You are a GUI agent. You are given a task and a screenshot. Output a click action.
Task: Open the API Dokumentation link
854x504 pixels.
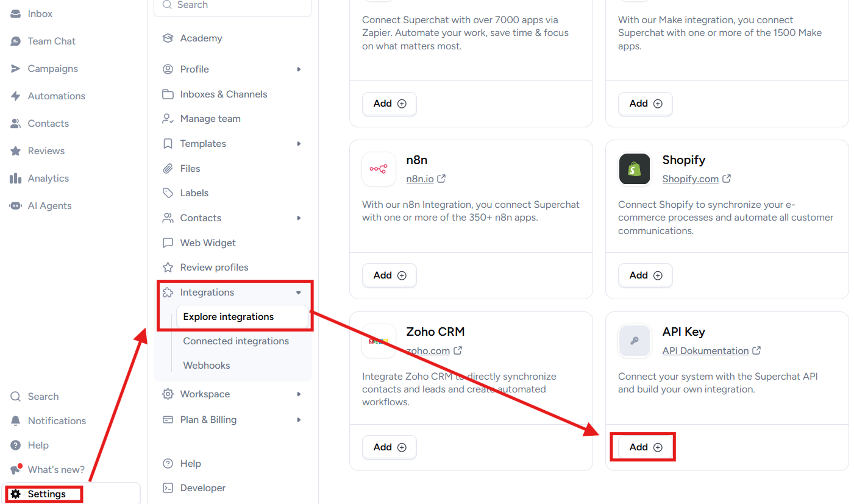(x=705, y=351)
